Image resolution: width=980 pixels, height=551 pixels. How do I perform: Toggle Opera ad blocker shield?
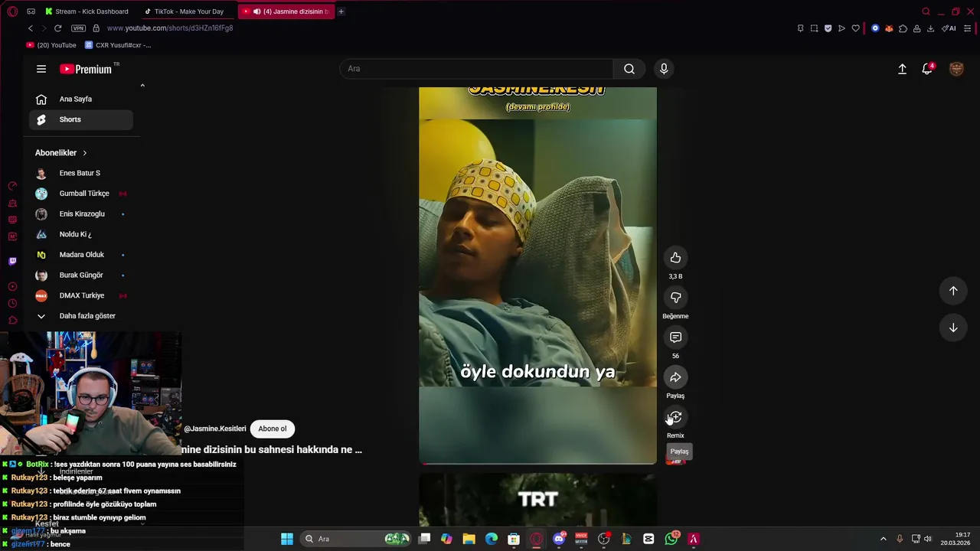(x=828, y=28)
